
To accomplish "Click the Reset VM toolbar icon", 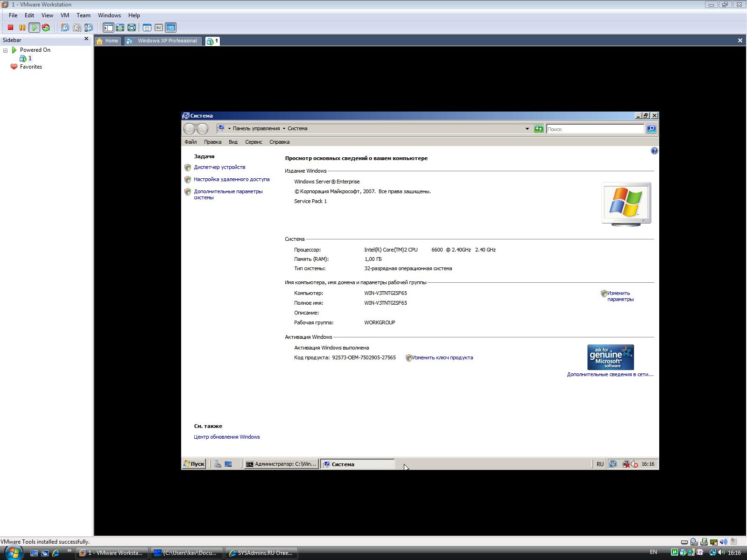I will (46, 28).
